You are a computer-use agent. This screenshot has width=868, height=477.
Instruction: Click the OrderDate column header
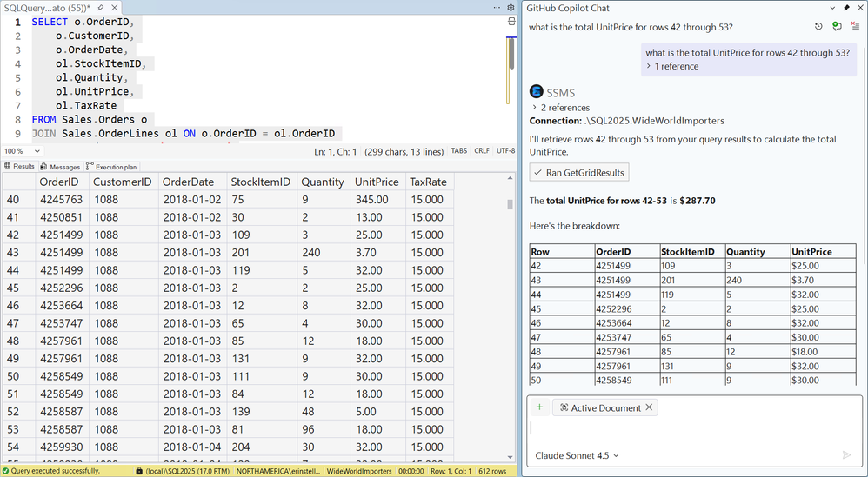point(192,182)
